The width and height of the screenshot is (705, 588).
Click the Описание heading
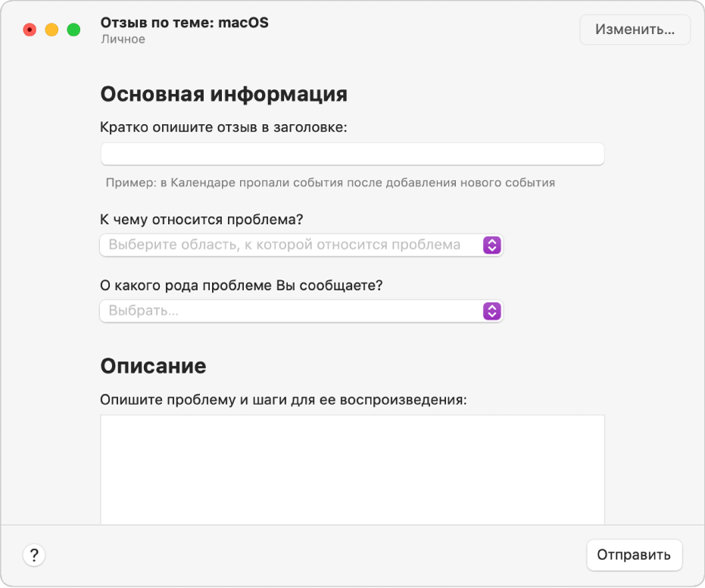point(153,366)
